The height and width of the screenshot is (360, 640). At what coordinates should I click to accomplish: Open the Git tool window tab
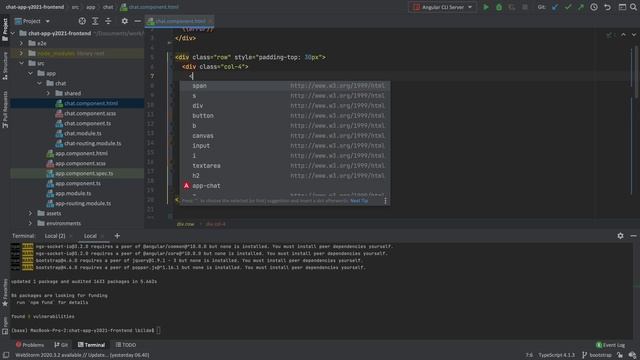(61, 345)
